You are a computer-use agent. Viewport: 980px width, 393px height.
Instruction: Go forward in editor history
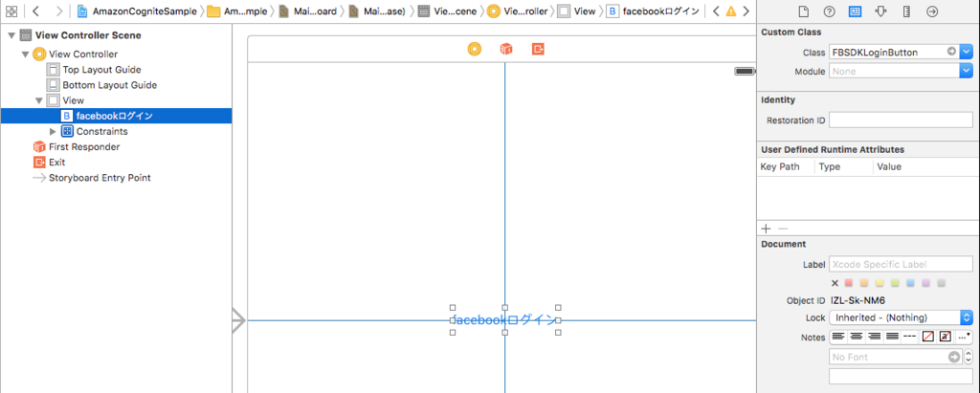tap(58, 11)
